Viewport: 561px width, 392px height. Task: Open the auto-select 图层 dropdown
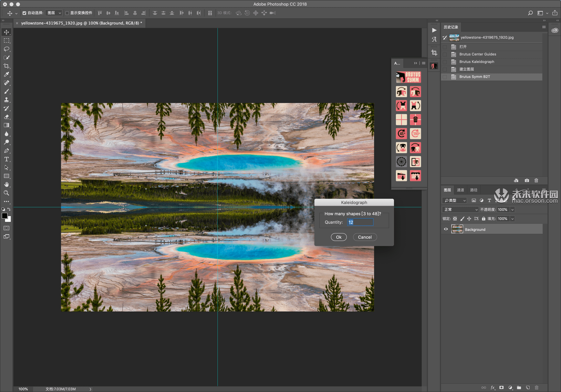coord(54,13)
